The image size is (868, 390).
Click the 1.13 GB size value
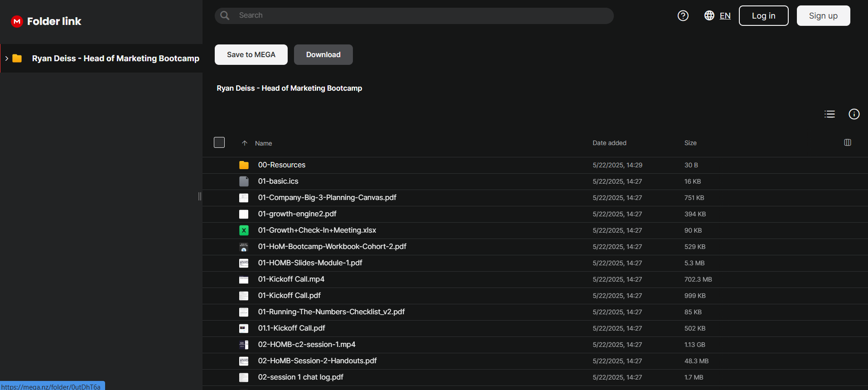(694, 345)
